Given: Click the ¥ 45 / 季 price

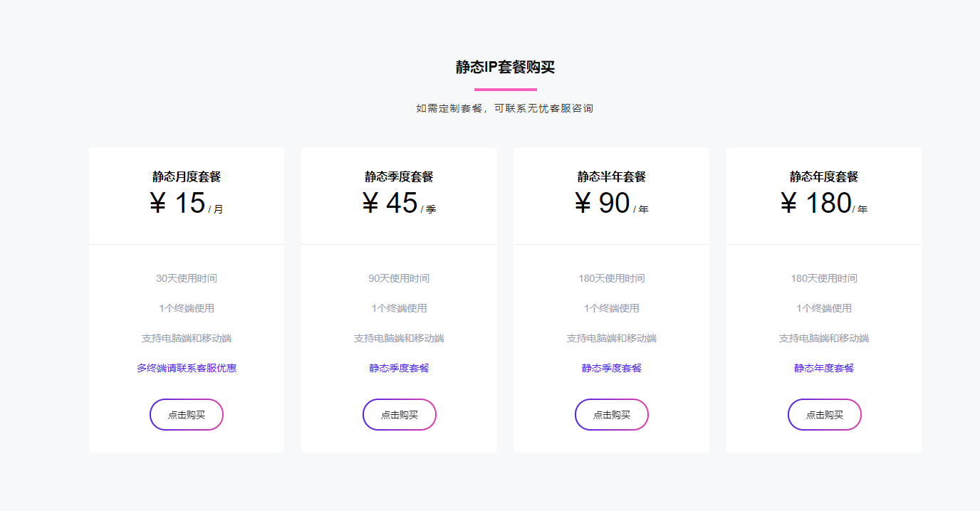Looking at the screenshot, I should tap(399, 204).
